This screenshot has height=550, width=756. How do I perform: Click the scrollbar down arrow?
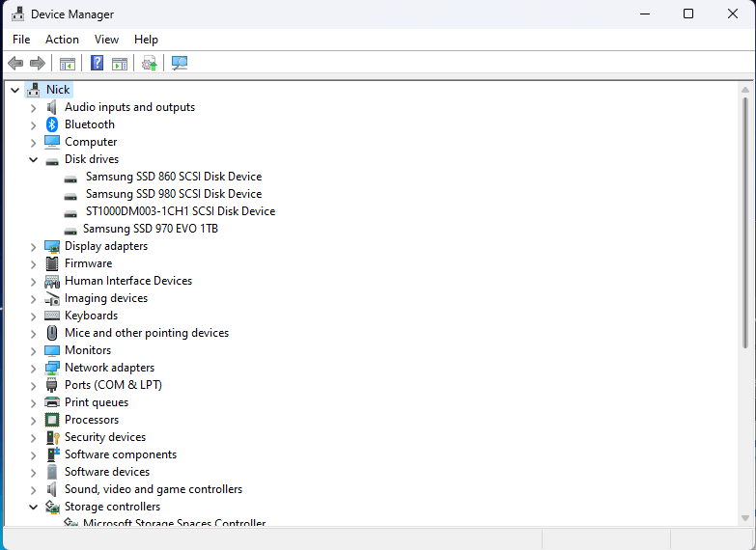tap(745, 518)
